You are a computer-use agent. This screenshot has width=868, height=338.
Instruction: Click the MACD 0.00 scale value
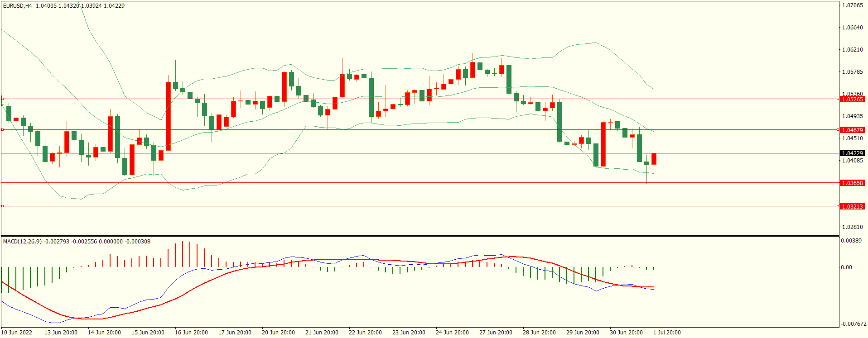tap(846, 267)
